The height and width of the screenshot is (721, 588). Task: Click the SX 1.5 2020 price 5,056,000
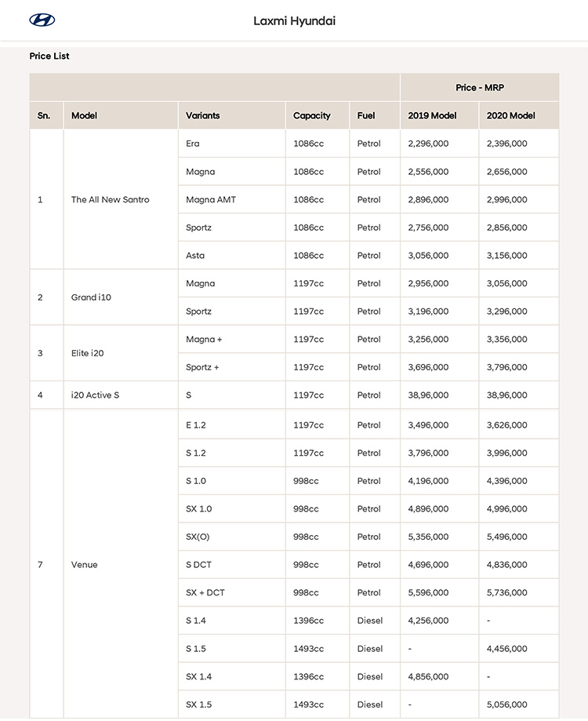[506, 705]
